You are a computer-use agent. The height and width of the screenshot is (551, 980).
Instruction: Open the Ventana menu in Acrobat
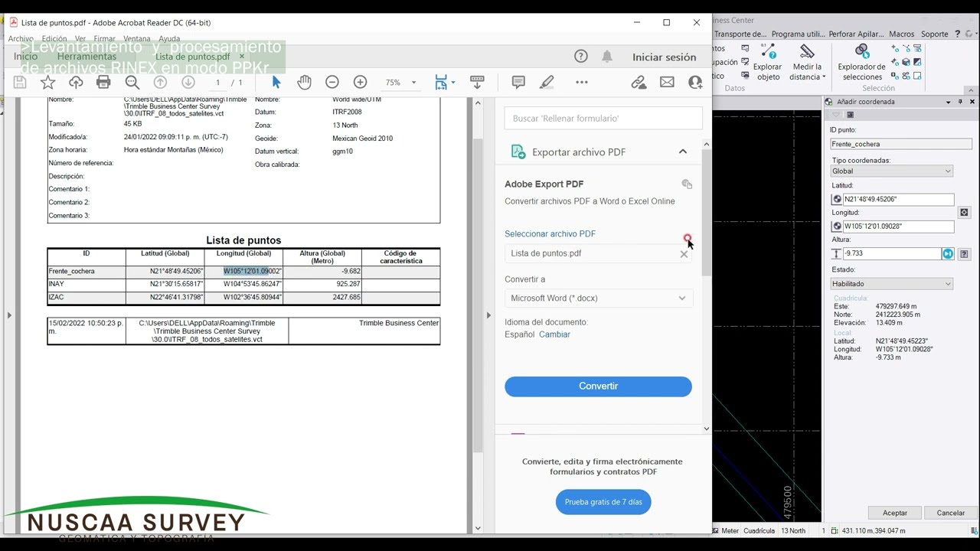[x=137, y=38]
